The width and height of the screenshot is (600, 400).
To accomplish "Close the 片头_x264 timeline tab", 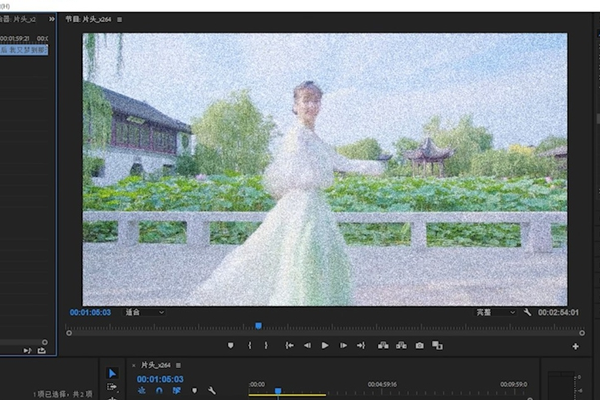I will tap(134, 366).
